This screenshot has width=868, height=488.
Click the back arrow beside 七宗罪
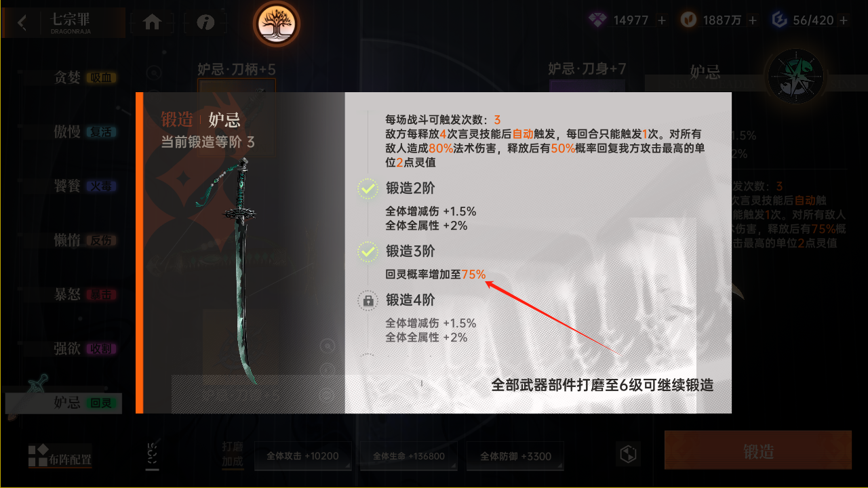point(22,22)
